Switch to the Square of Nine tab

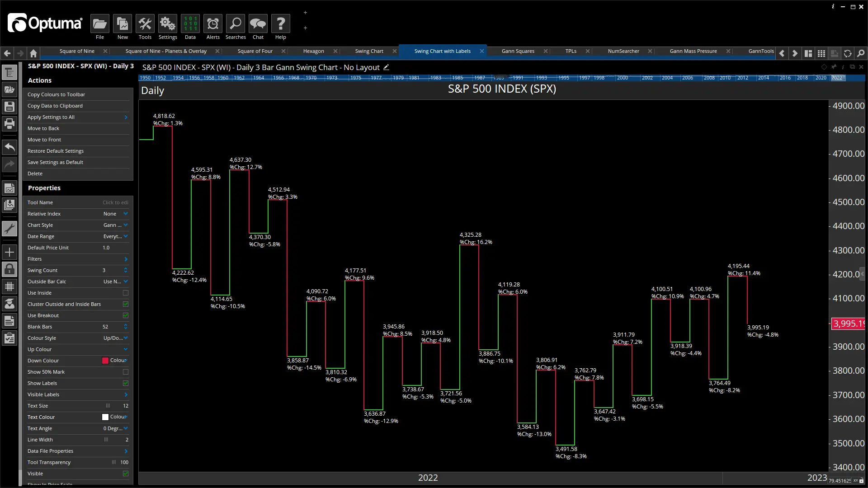click(x=77, y=51)
